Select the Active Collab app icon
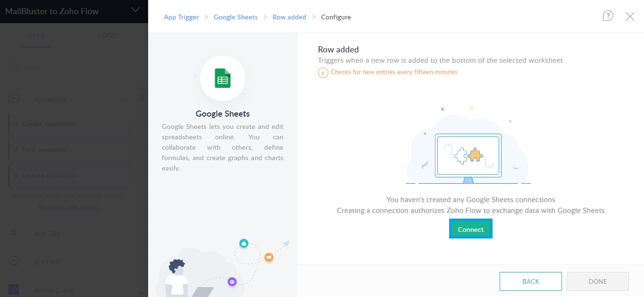 coord(13,290)
